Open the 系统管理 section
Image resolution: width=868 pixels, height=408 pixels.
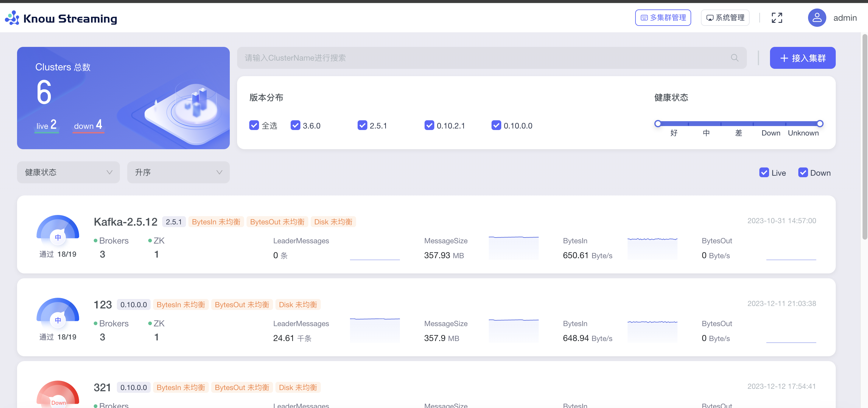(x=725, y=18)
